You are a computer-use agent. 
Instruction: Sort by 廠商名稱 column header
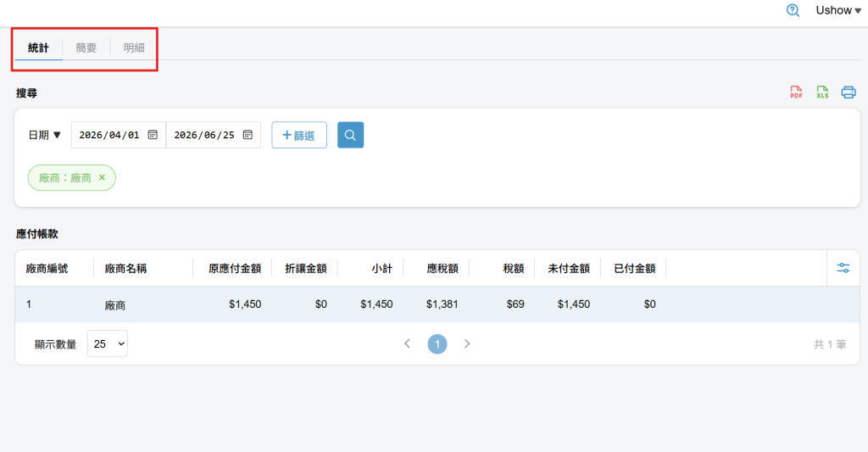pyautogui.click(x=125, y=269)
